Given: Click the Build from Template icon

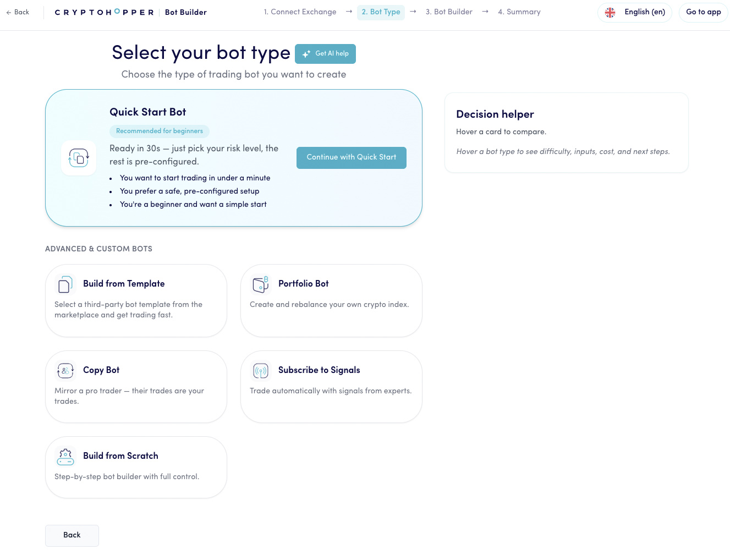Looking at the screenshot, I should click(65, 284).
